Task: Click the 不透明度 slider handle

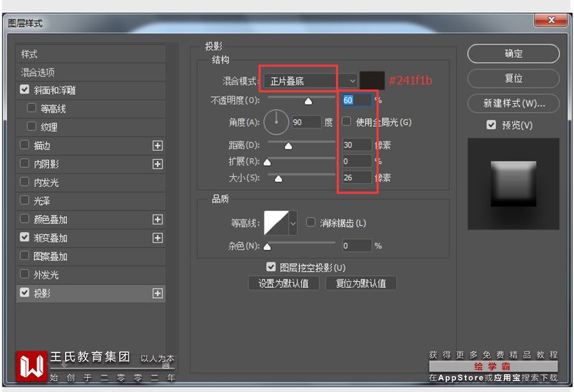Action: point(308,101)
